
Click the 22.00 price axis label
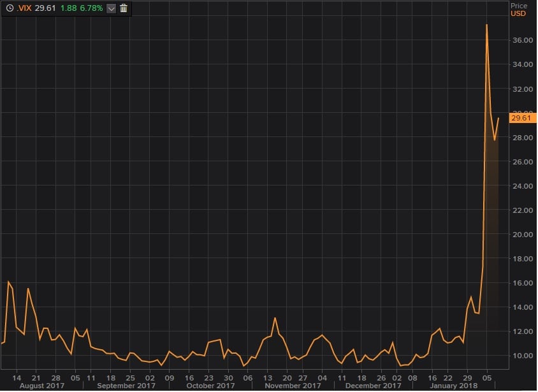[x=523, y=210]
